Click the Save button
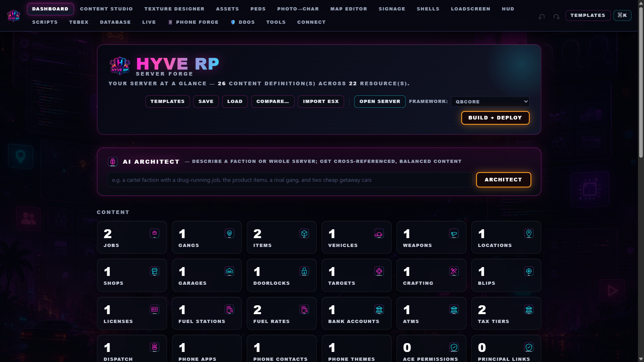The image size is (644, 362). 206,101
